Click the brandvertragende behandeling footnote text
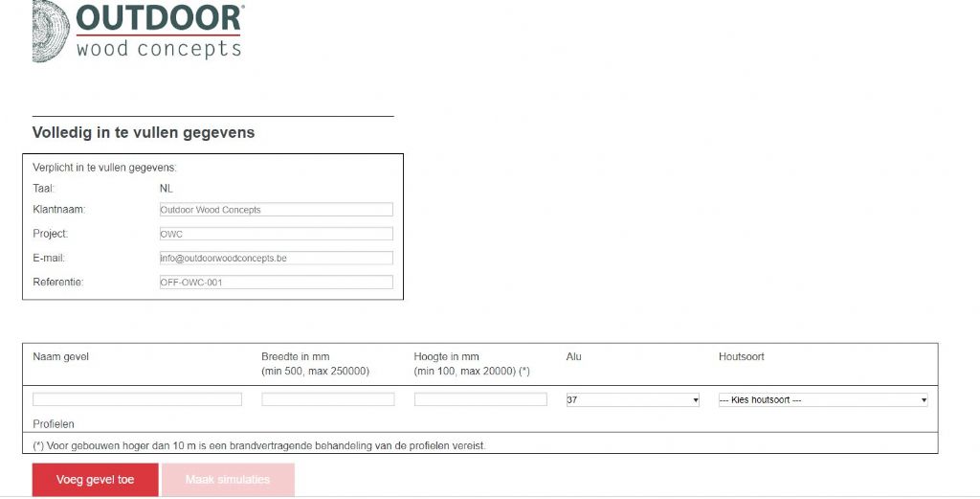Image resolution: width=980 pixels, height=499 pixels. (x=260, y=445)
